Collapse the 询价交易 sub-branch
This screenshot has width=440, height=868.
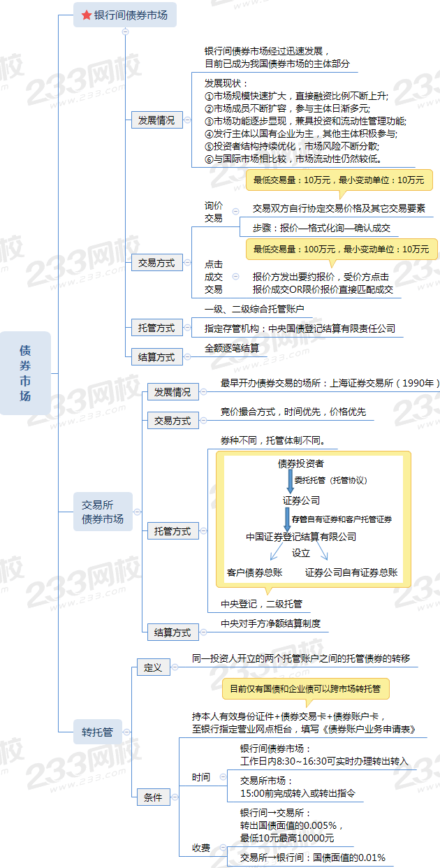coord(235,211)
